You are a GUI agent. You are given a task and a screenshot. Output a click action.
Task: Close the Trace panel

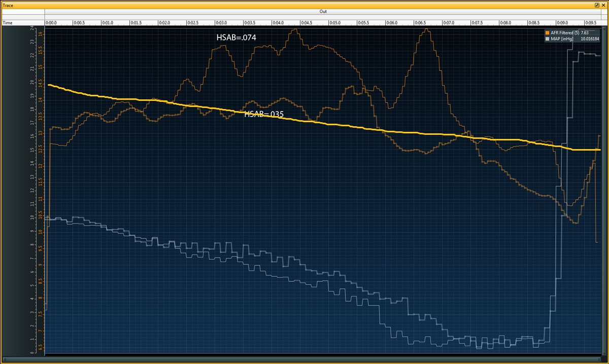pyautogui.click(x=603, y=5)
